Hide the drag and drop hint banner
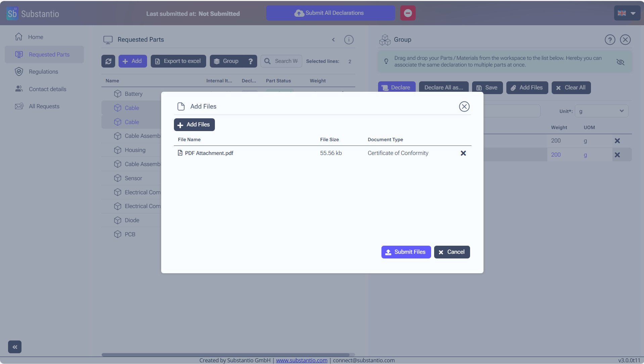This screenshot has width=644, height=364. 620,62
